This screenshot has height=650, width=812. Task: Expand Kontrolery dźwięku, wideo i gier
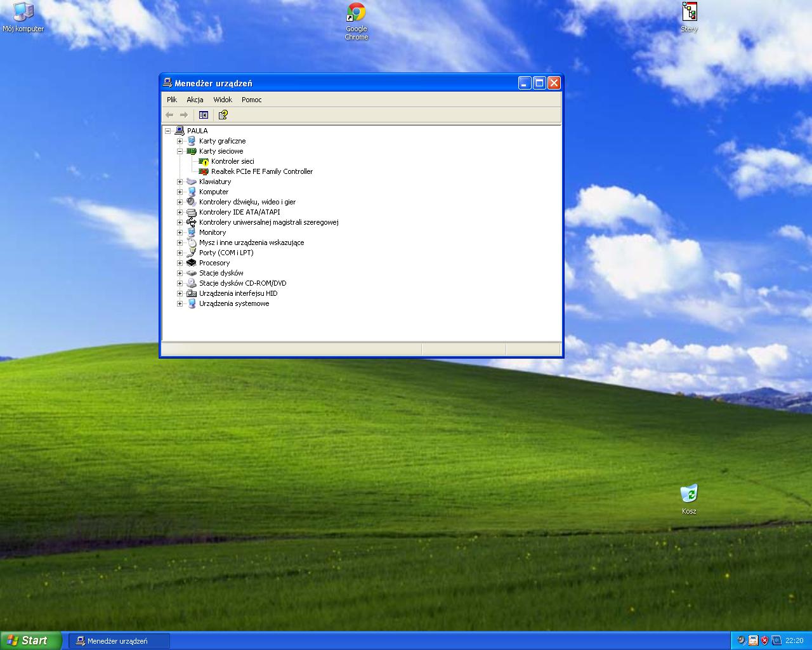(x=180, y=202)
